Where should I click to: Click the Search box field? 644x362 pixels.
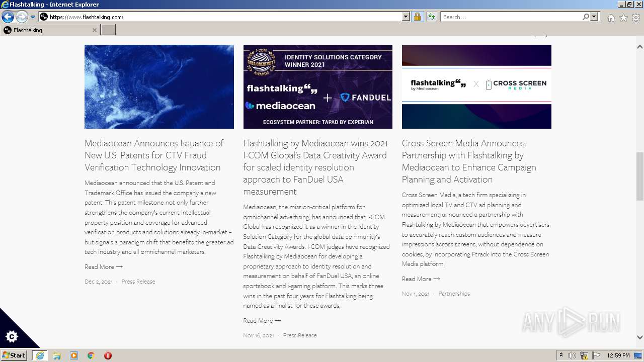pos(511,17)
